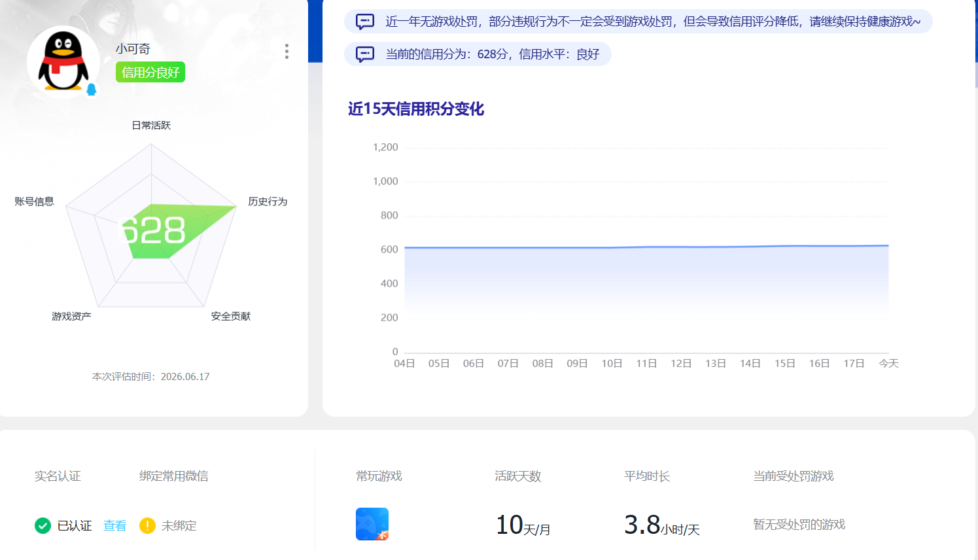
Task: Click the 实名认证 label
Action: [58, 476]
